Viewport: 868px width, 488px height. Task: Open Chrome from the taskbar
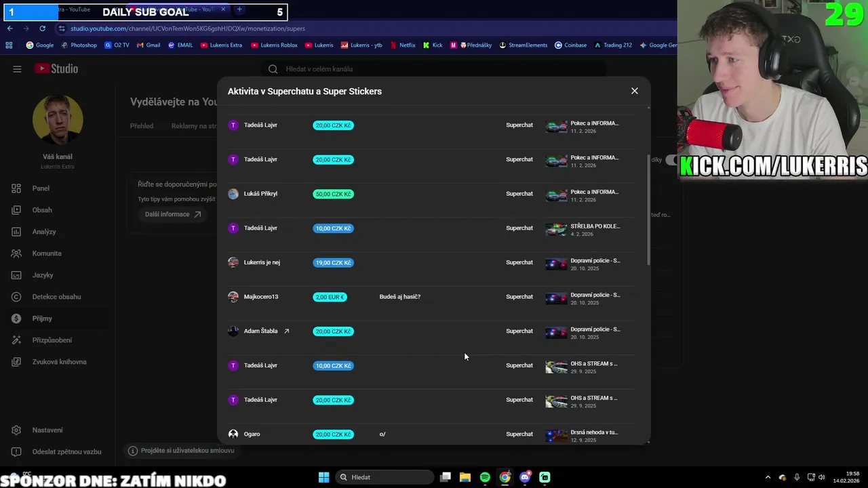[x=505, y=477]
